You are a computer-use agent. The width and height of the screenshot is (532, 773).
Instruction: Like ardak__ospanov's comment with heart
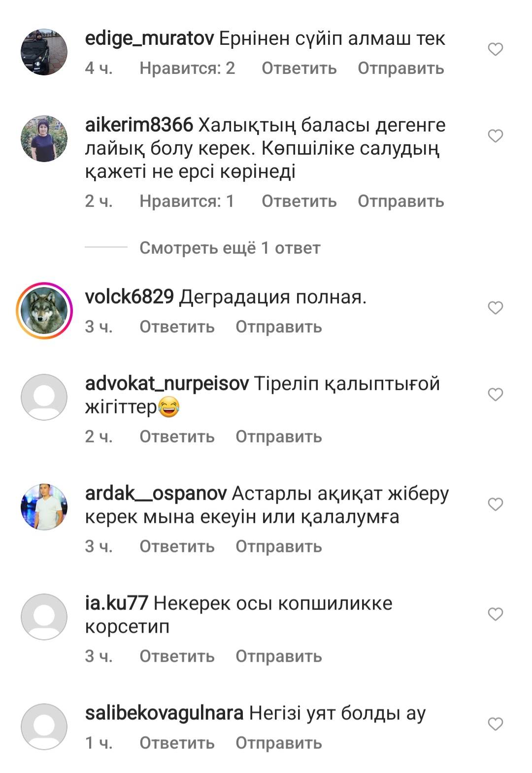click(495, 504)
